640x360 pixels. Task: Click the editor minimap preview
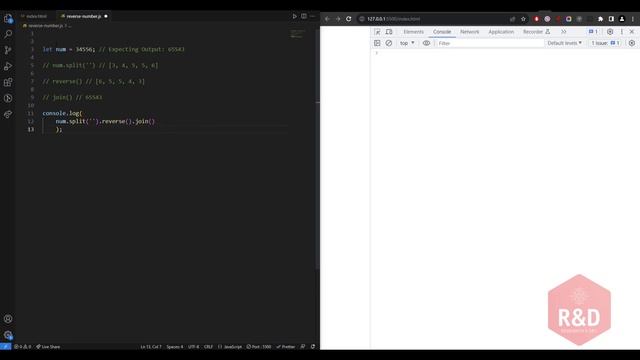point(298,33)
